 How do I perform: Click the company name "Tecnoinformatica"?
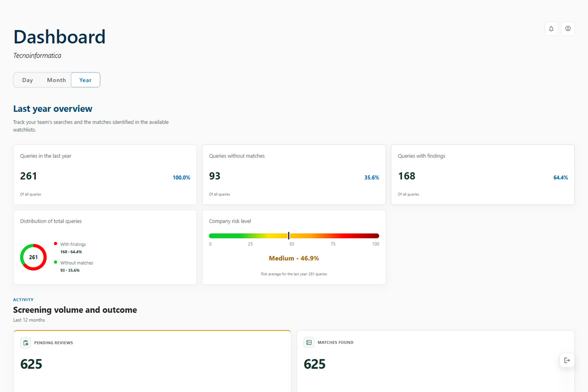(x=37, y=55)
